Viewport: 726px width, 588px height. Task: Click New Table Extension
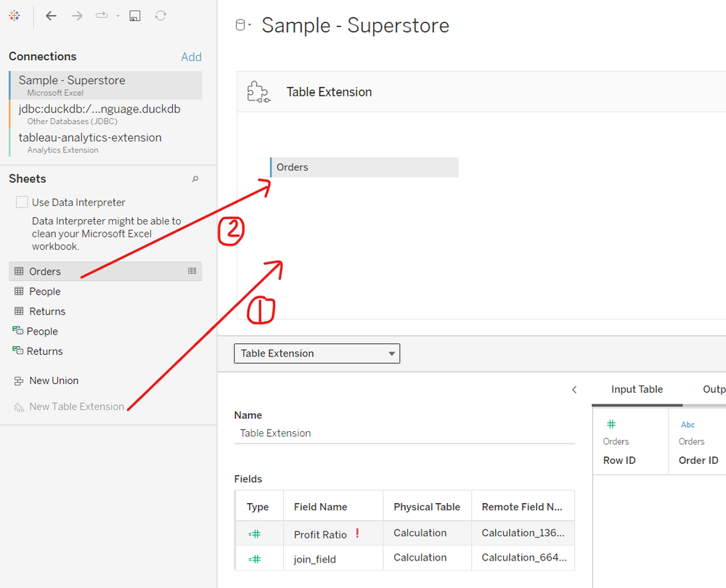coord(76,407)
